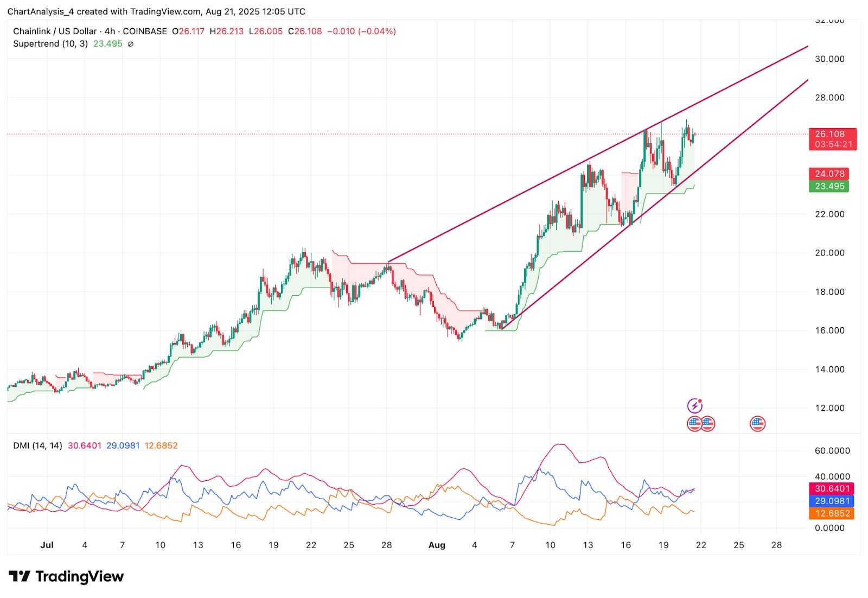868x598 pixels.
Task: Click the first US flag event icon
Action: tap(694, 424)
